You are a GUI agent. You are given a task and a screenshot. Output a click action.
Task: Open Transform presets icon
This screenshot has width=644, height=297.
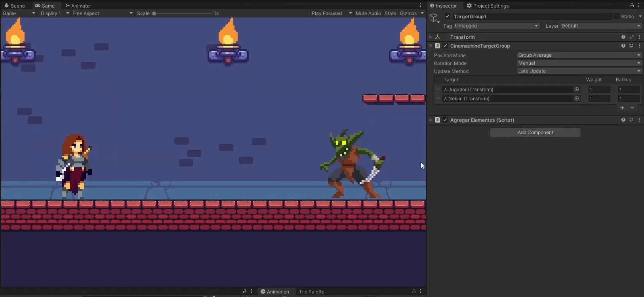coord(631,37)
